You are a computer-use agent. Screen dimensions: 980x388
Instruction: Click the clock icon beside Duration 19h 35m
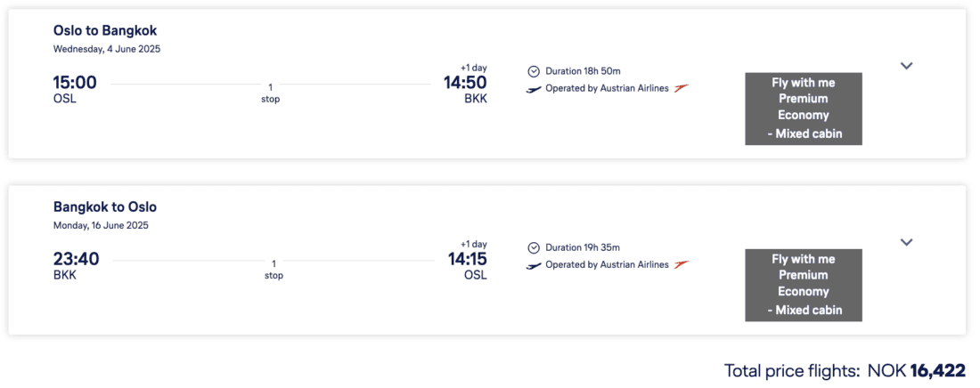click(534, 247)
